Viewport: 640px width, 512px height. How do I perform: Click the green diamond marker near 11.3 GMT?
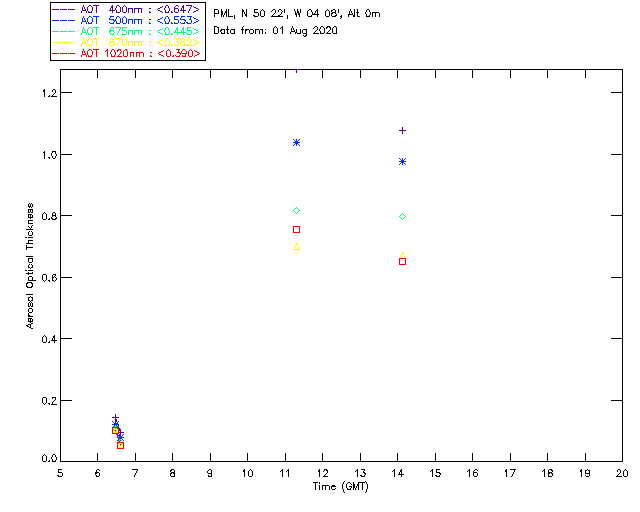pos(297,211)
